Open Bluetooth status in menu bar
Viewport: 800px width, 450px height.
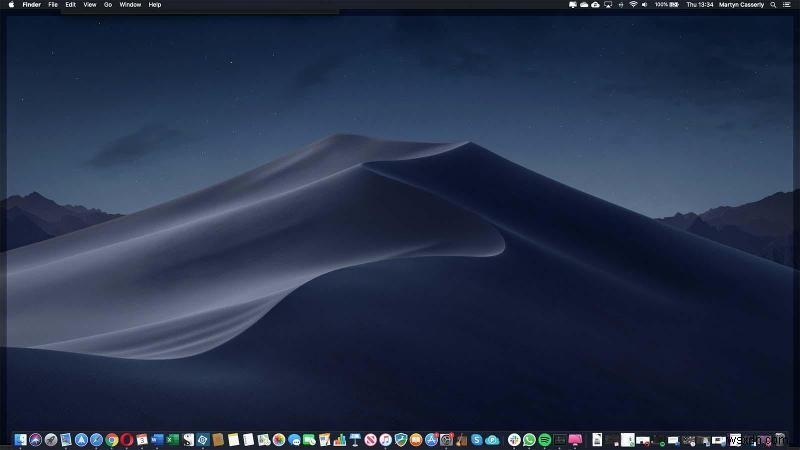(x=621, y=5)
